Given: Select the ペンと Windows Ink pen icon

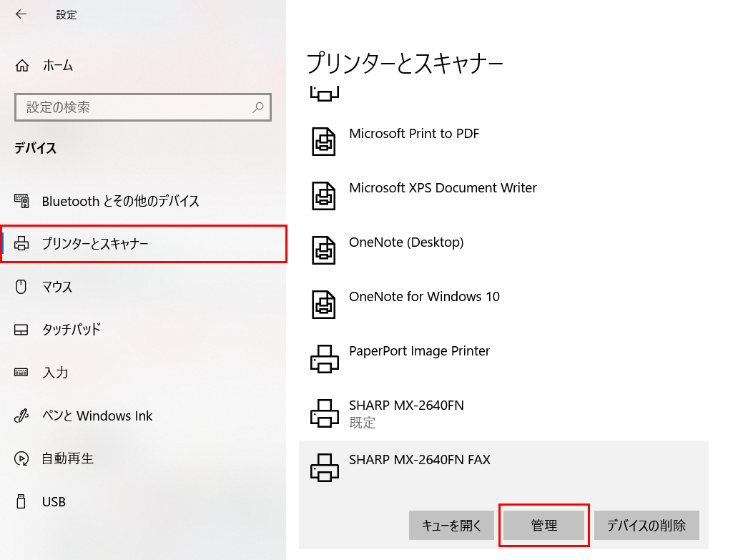Looking at the screenshot, I should click(x=21, y=416).
